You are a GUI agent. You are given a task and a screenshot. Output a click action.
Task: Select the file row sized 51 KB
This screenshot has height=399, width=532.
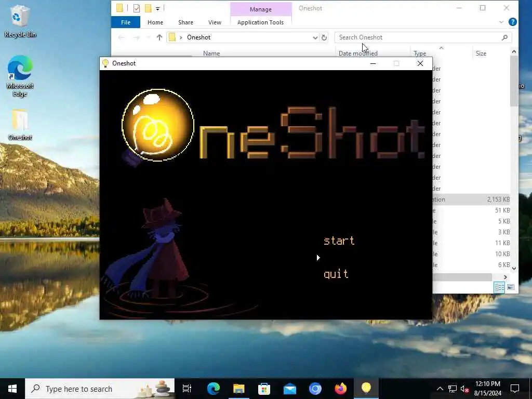pos(471,210)
